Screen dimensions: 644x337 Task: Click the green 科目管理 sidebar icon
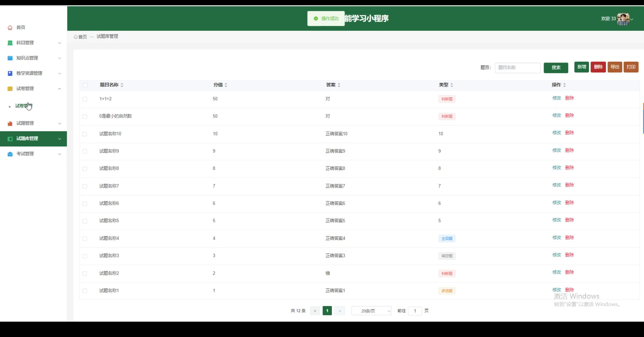[10, 43]
